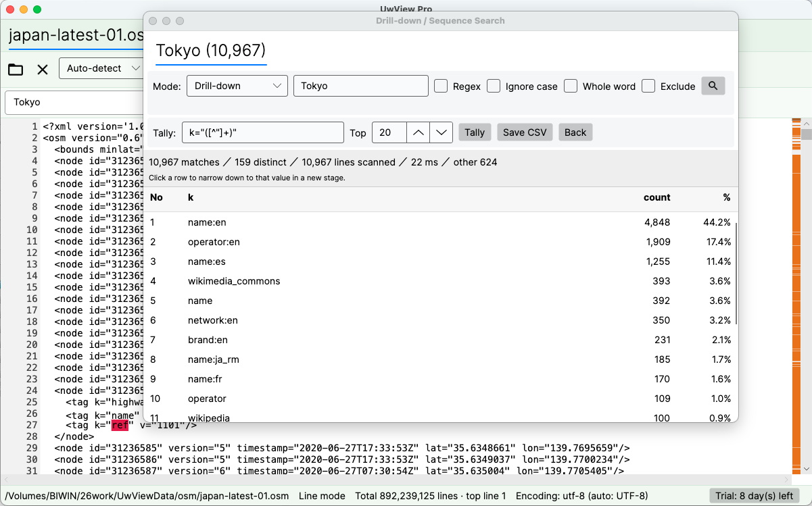The image size is (812, 506).
Task: Click the row 5 value name
Action: pos(200,301)
